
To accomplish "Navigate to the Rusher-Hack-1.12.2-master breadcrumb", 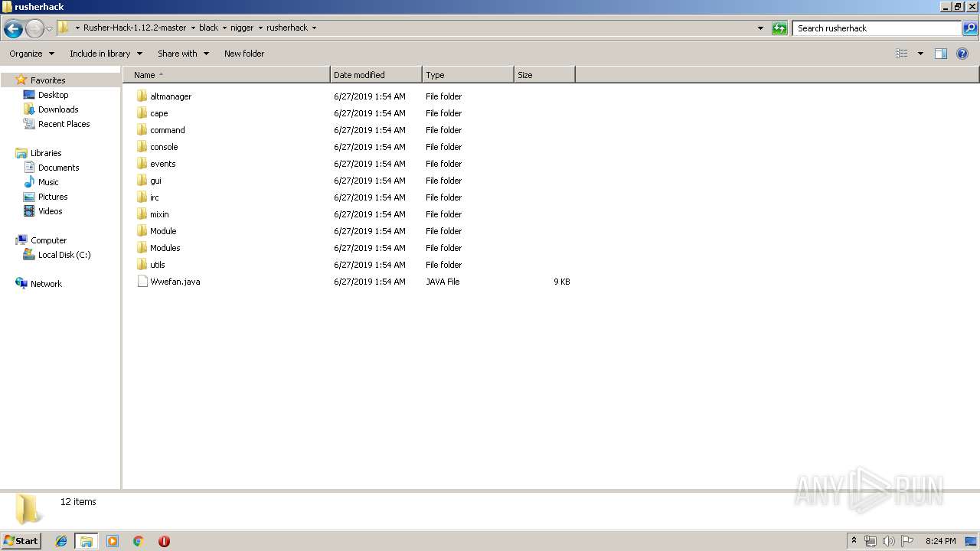I will (x=135, y=28).
